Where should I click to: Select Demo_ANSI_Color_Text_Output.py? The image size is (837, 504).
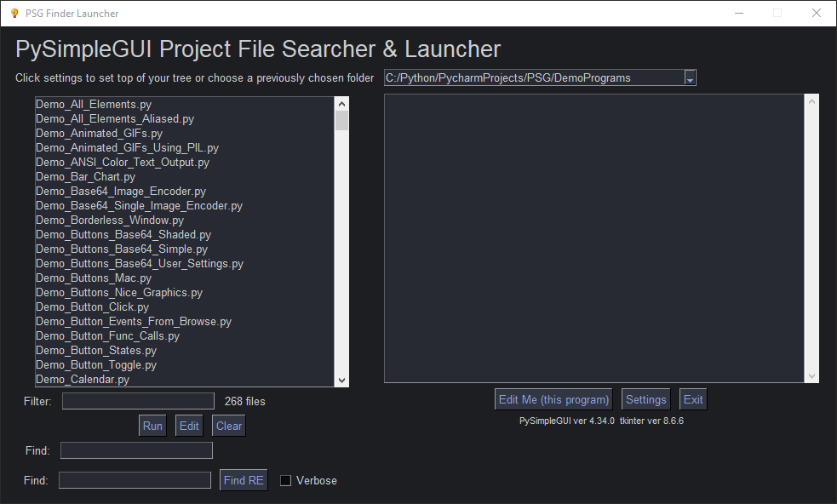(185, 163)
